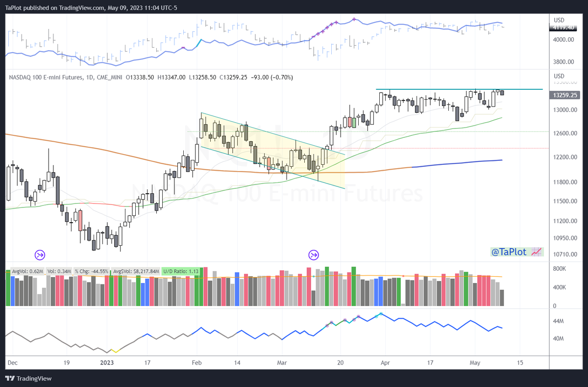Toggle the AvgVol: 0.62M legend value
Screen dimensions: 588x387
click(27, 270)
